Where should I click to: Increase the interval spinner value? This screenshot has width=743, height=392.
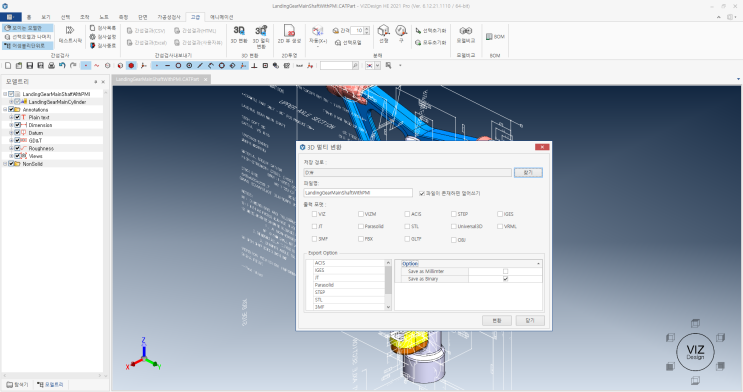pyautogui.click(x=367, y=28)
